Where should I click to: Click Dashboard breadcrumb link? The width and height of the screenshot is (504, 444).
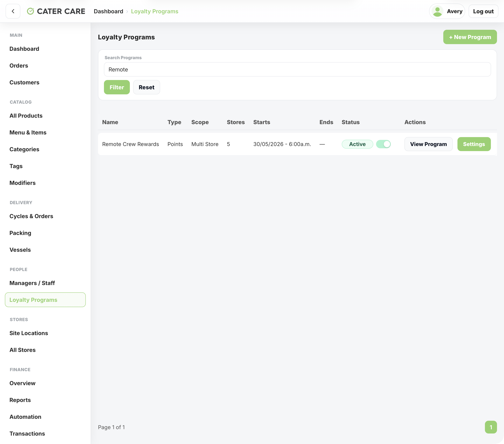pos(108,11)
